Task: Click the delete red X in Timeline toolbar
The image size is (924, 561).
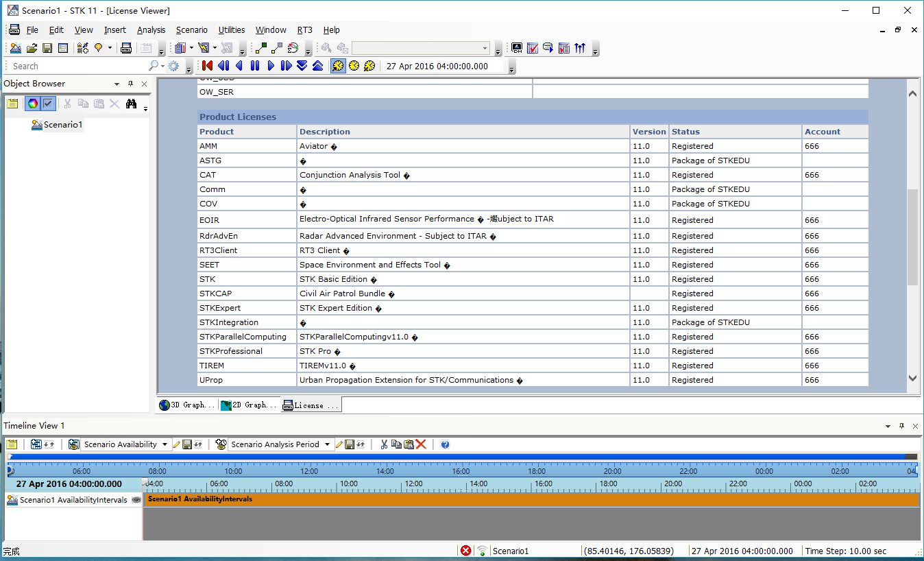Action: (x=421, y=444)
